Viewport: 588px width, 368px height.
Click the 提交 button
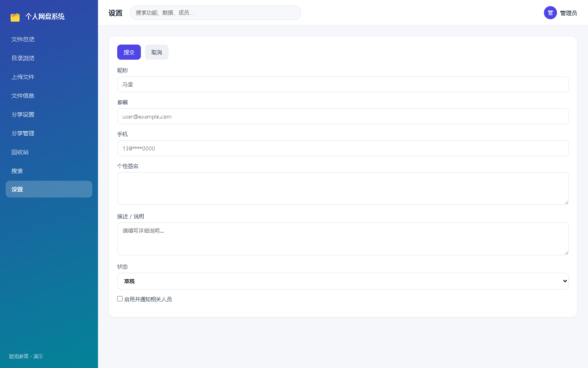point(129,52)
